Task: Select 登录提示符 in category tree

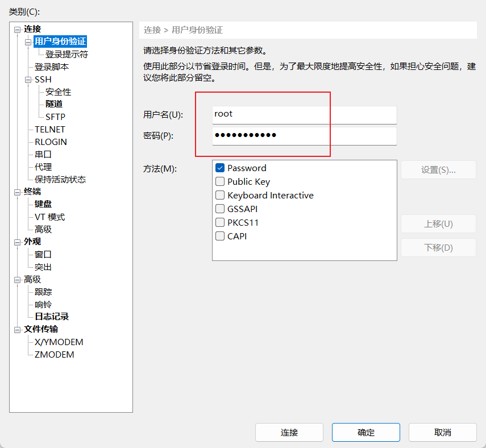Action: pyautogui.click(x=67, y=54)
